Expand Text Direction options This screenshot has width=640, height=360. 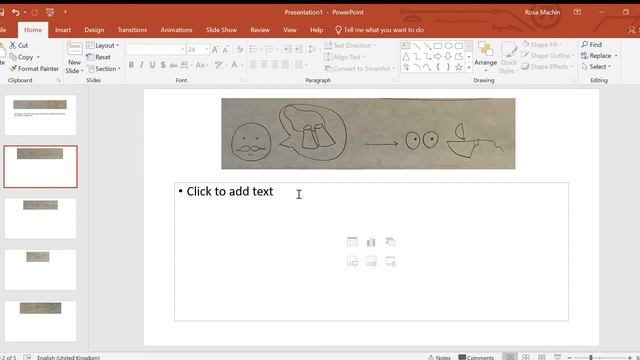[x=350, y=45]
